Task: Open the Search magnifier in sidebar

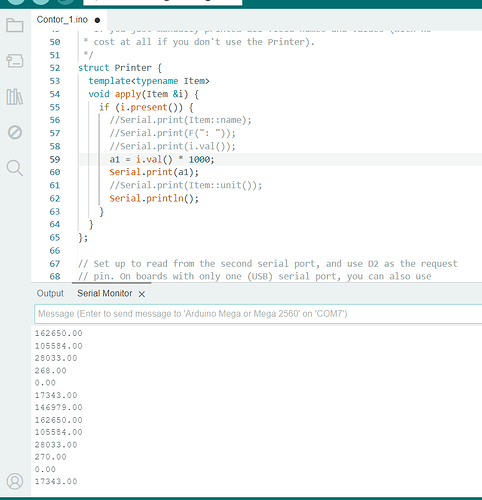Action: [15, 168]
